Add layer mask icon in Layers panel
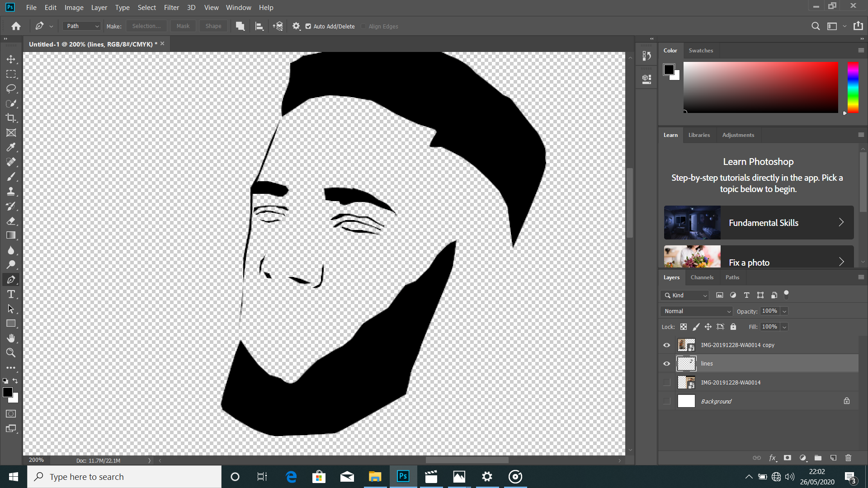Screen dimensions: 868x488 pos(787,458)
